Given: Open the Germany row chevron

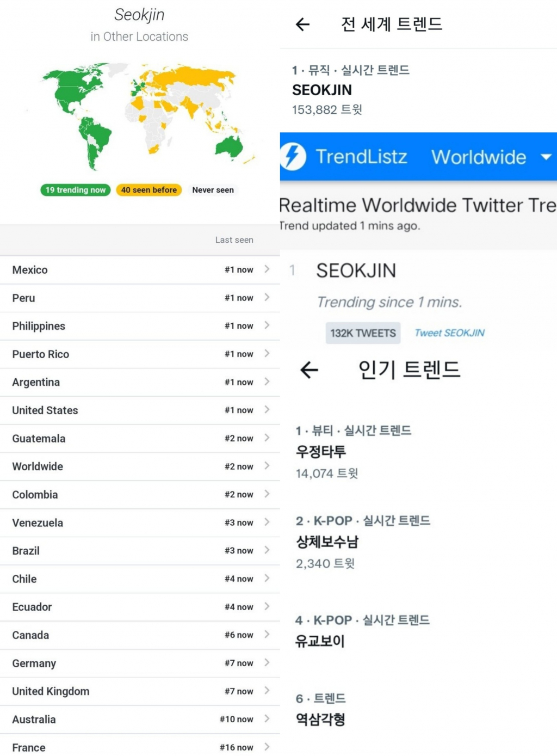Looking at the screenshot, I should click(x=267, y=662).
